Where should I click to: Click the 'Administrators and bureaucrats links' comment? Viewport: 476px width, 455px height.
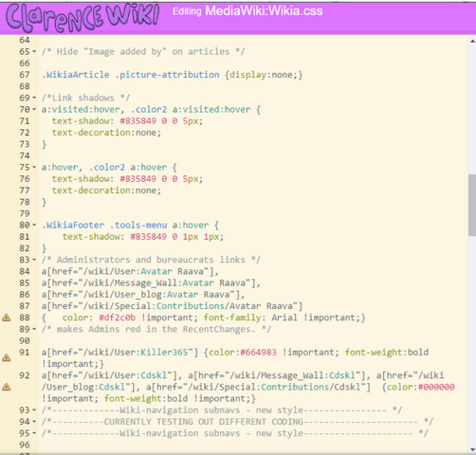point(151,260)
